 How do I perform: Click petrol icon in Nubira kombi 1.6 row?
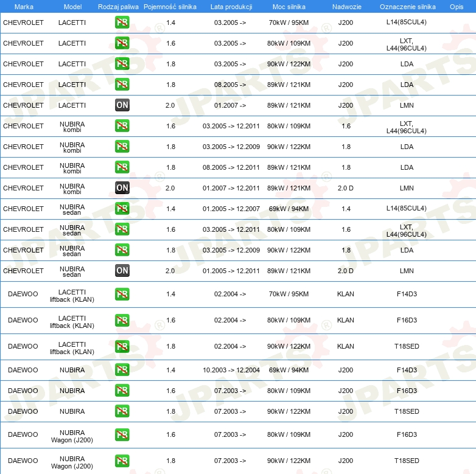click(x=122, y=125)
